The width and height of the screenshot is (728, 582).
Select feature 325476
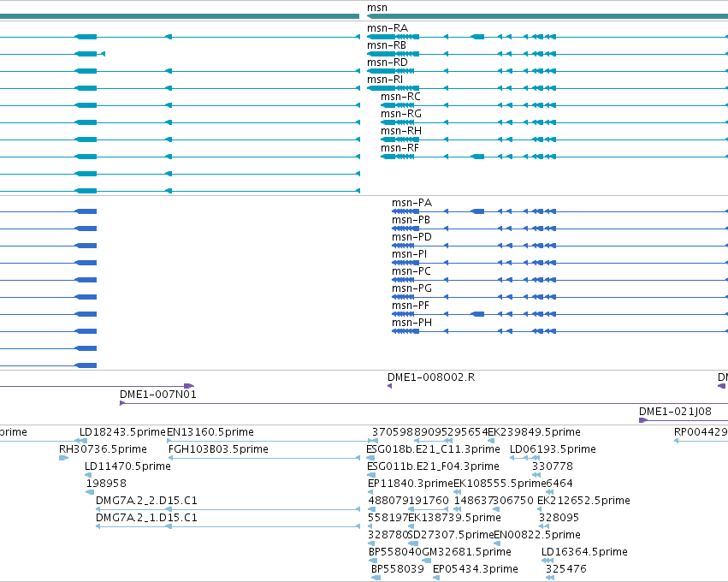pyautogui.click(x=566, y=570)
